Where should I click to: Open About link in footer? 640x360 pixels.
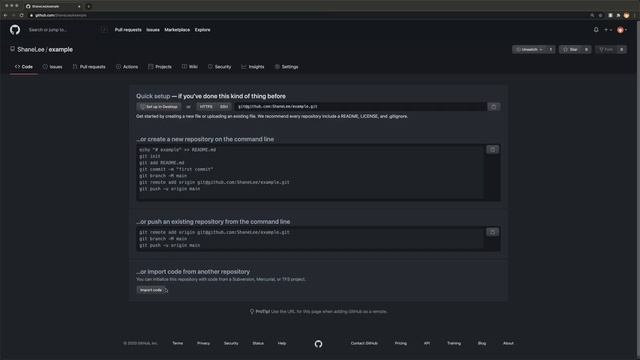(x=508, y=343)
